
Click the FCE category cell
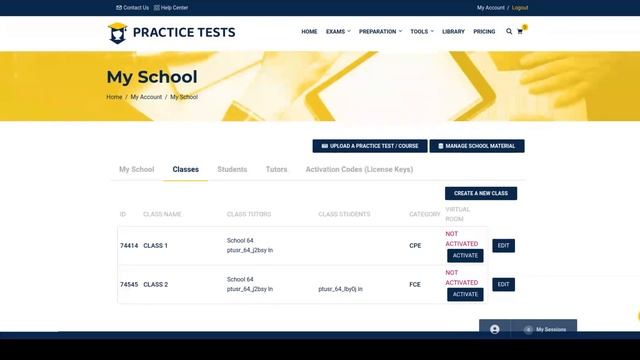coord(415,284)
